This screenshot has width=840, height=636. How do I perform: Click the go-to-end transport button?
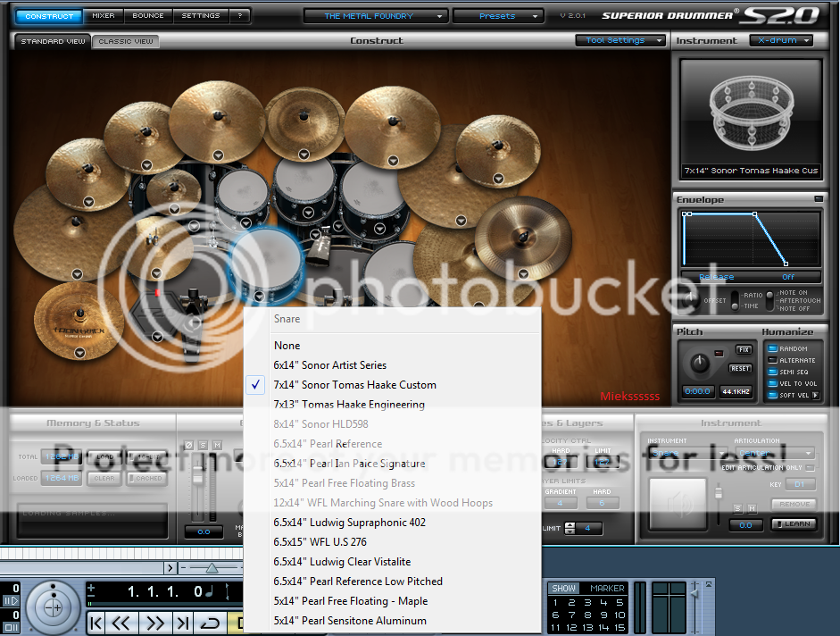(x=183, y=623)
